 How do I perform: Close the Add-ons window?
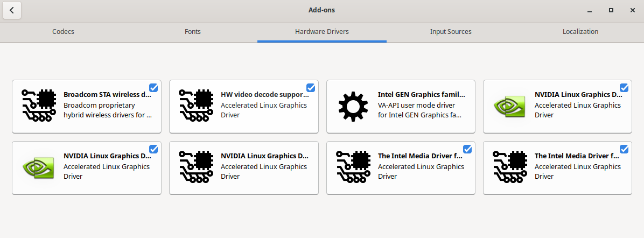pyautogui.click(x=633, y=10)
